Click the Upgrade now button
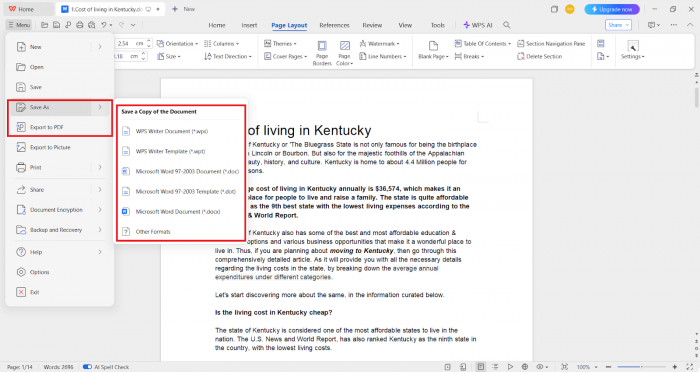This screenshot has width=700, height=372. 612,9
